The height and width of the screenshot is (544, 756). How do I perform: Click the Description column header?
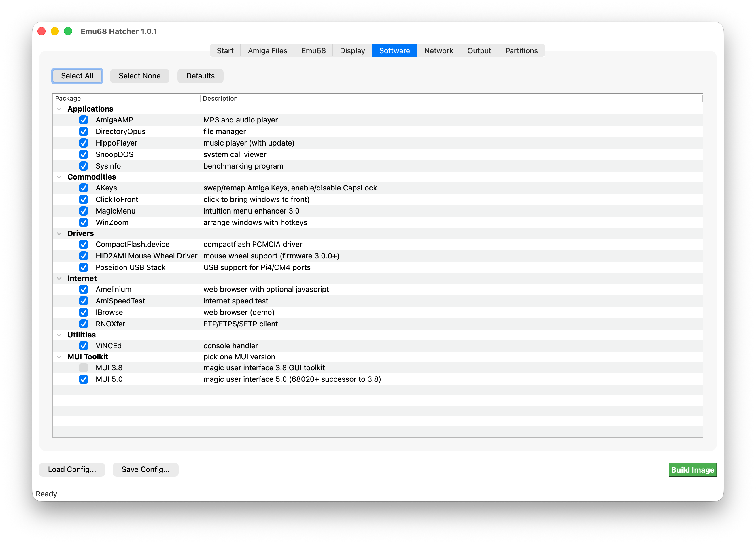coord(451,98)
